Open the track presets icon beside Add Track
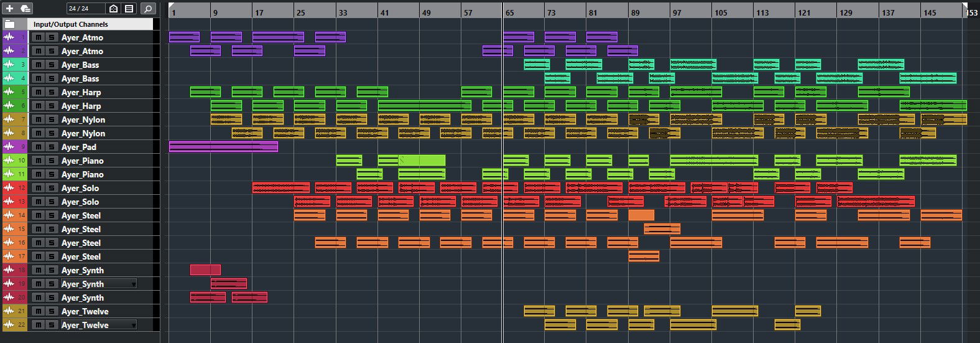The width and height of the screenshot is (980, 343). pyautogui.click(x=25, y=9)
